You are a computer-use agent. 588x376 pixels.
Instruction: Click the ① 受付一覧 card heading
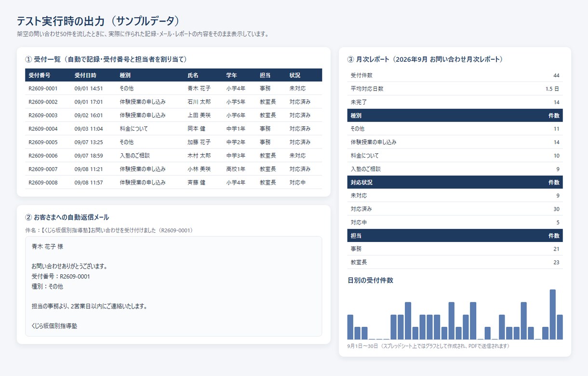point(106,59)
